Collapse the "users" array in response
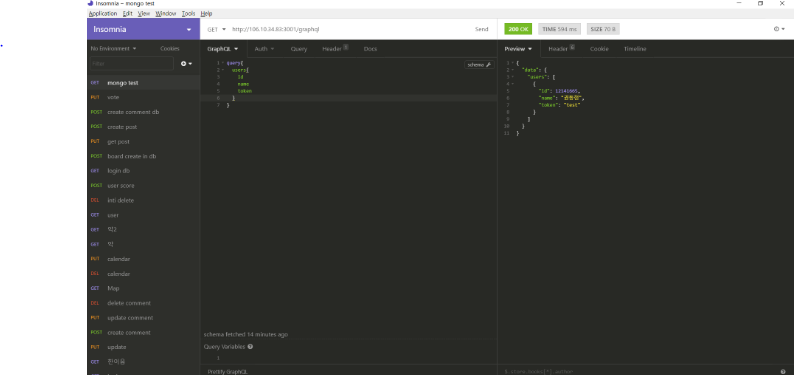797x375 pixels. [512, 77]
